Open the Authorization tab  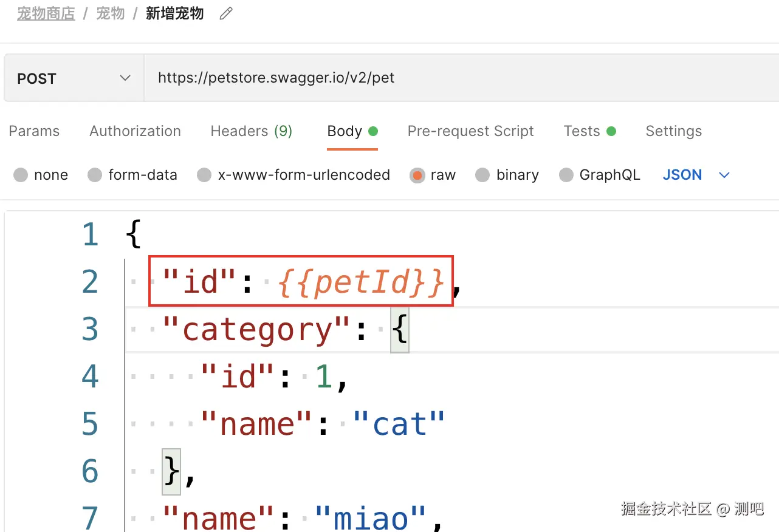[x=135, y=131]
